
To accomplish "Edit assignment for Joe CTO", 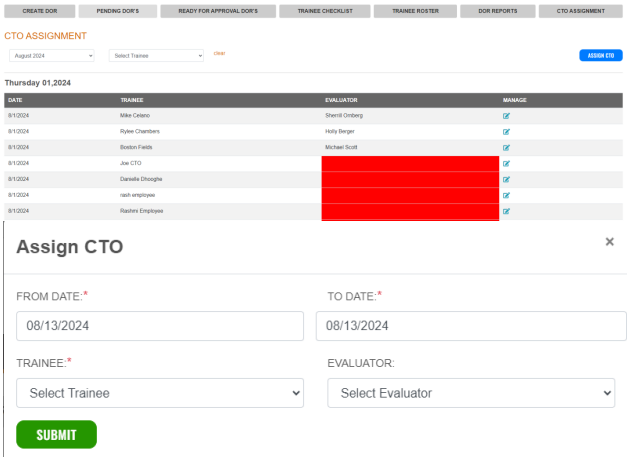I will (x=506, y=164).
